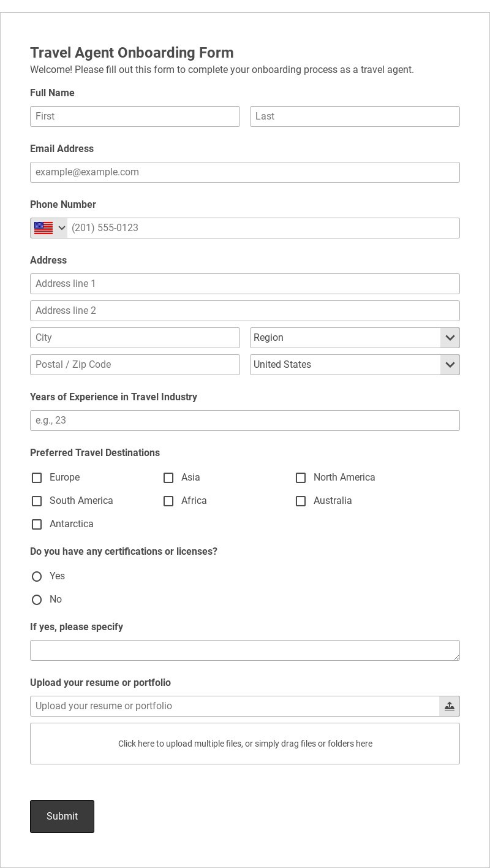Click the multiple file drag-and-drop upload area
This screenshot has width=490, height=868.
(245, 744)
